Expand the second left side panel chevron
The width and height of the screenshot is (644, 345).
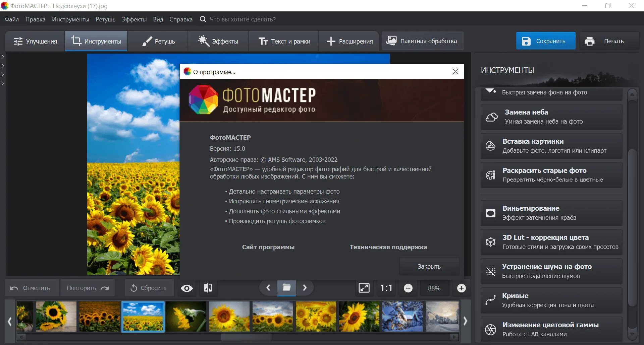click(x=3, y=66)
